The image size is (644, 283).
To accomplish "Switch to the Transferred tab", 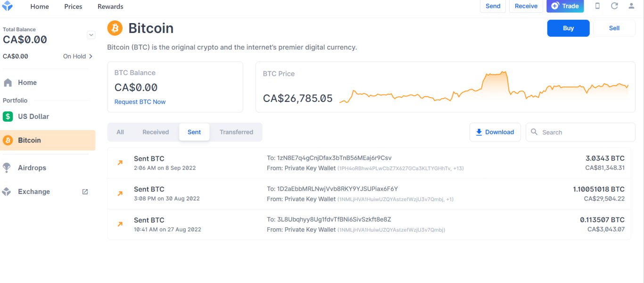I will point(236,132).
